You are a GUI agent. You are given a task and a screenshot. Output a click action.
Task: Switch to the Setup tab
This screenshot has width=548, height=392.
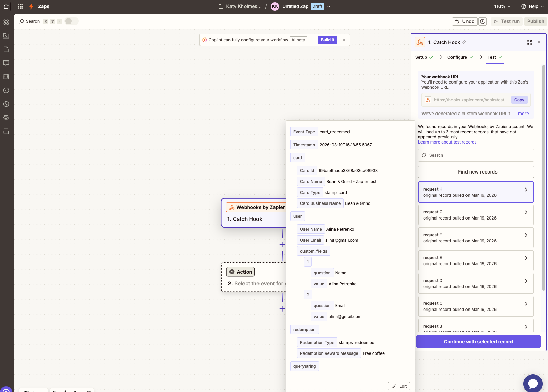(x=424, y=57)
